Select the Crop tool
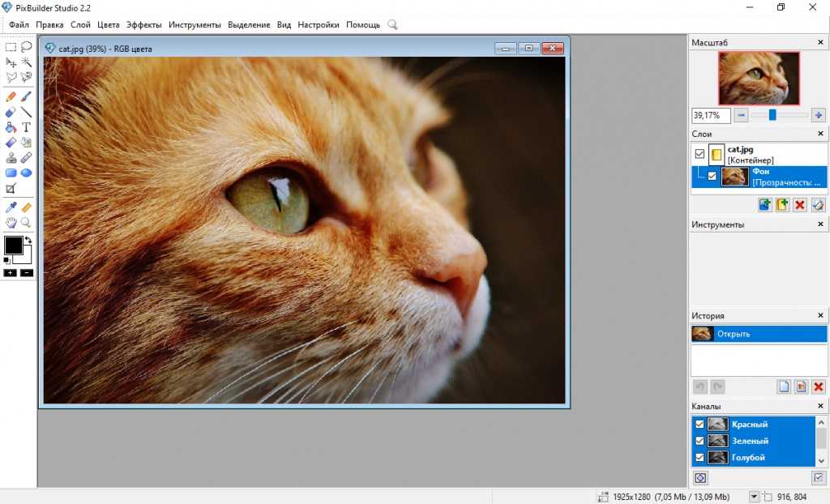Image resolution: width=830 pixels, height=504 pixels. [11, 188]
